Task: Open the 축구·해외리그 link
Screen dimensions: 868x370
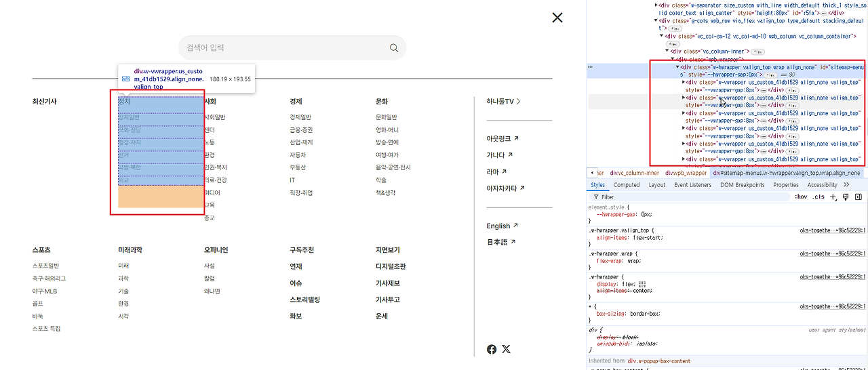Action: coord(49,279)
